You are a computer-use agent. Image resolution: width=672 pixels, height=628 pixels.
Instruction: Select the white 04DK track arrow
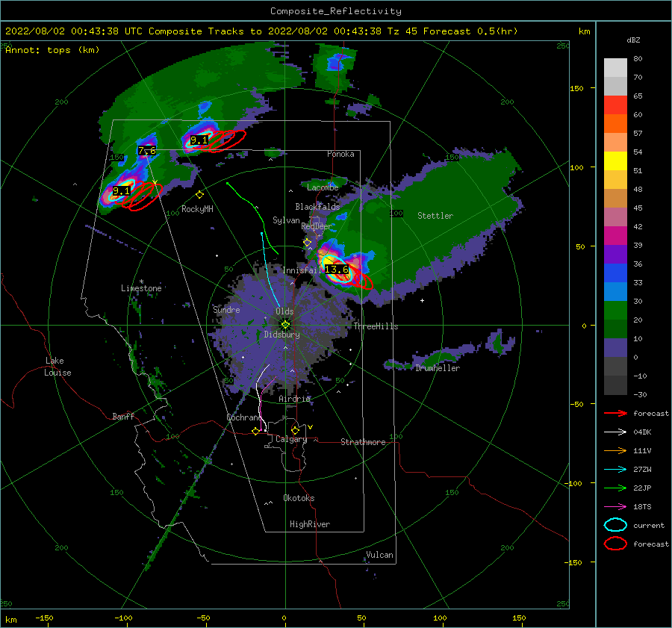(615, 432)
